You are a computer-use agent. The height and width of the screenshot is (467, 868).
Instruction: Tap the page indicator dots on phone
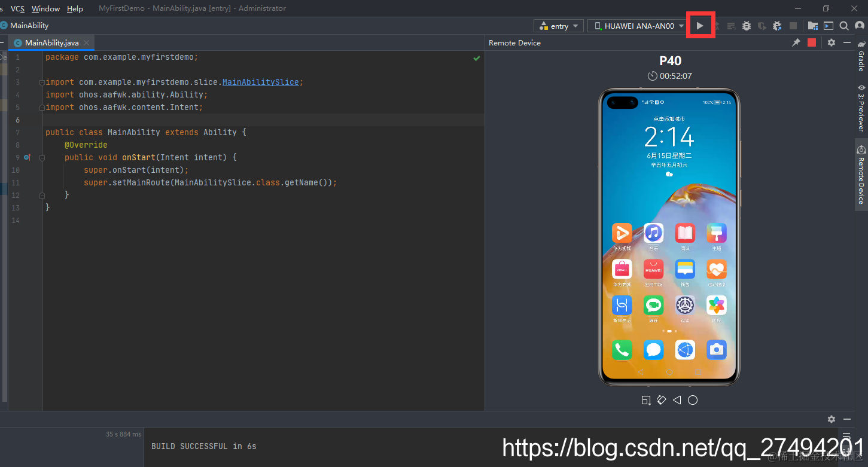point(669,331)
